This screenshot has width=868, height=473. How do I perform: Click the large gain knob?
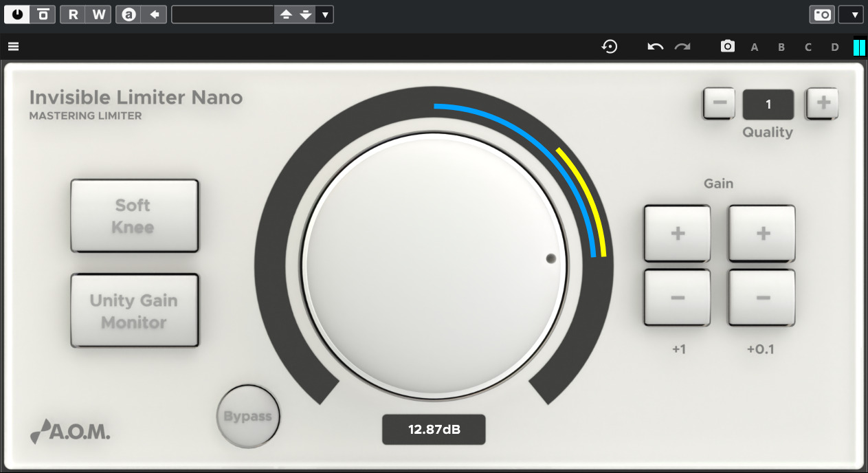pyautogui.click(x=434, y=265)
